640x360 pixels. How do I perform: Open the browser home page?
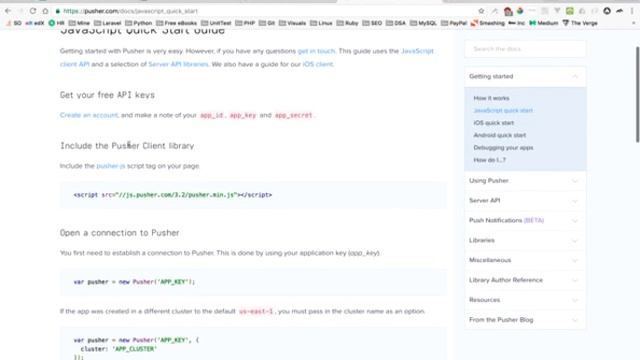[x=45, y=11]
